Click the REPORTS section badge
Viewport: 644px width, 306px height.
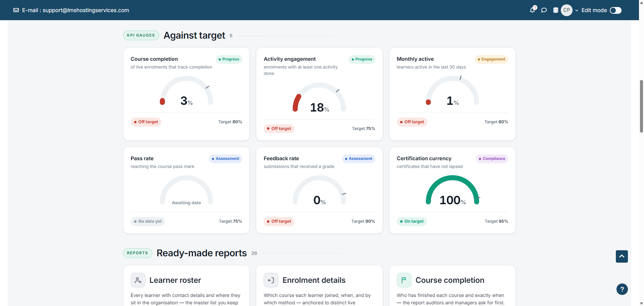coord(138,253)
